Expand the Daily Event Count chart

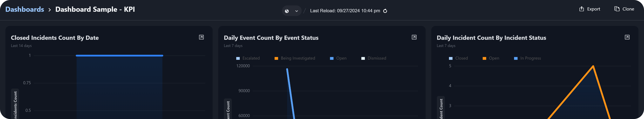coord(414,37)
